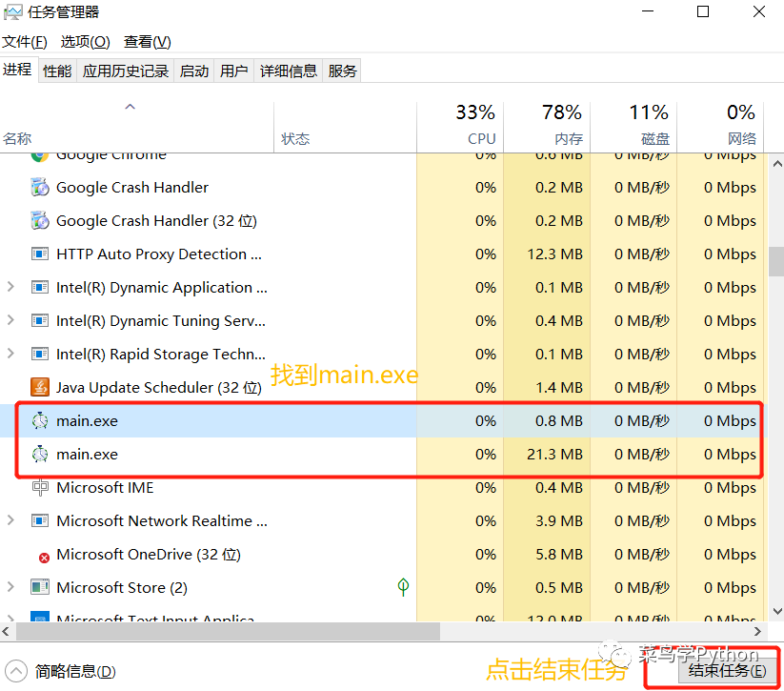Expand the Microsoft Network Realtime group
This screenshot has width=784, height=691.
10,520
